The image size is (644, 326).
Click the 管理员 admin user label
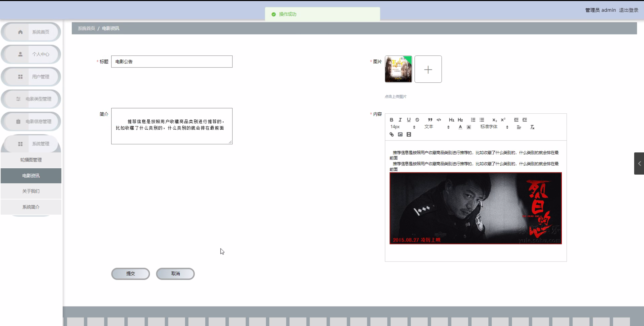coord(601,10)
